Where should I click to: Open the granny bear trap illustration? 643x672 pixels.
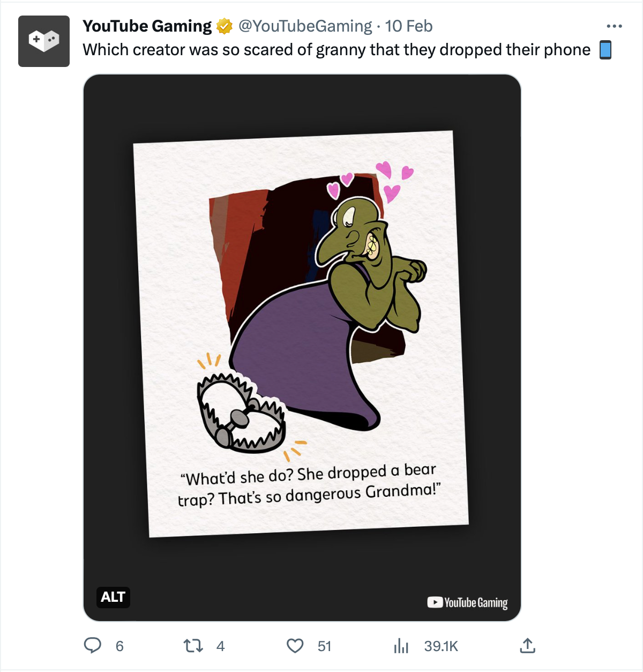[302, 332]
